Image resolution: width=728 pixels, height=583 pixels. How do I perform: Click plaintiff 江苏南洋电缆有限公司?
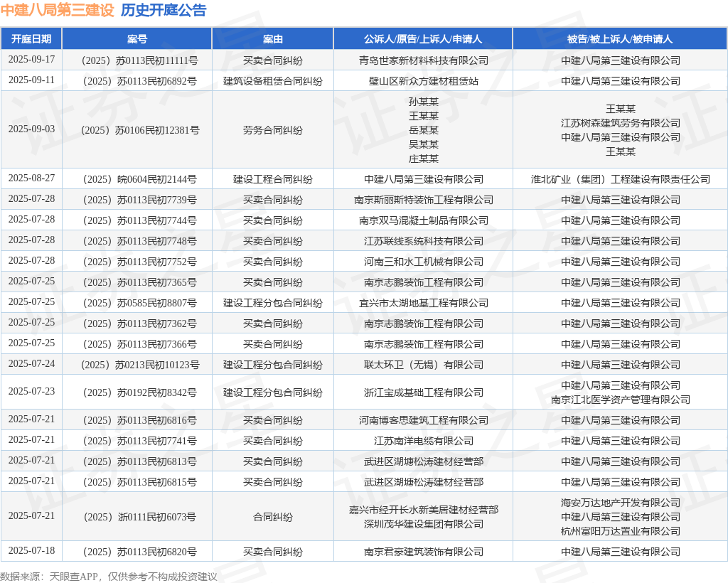(x=424, y=441)
